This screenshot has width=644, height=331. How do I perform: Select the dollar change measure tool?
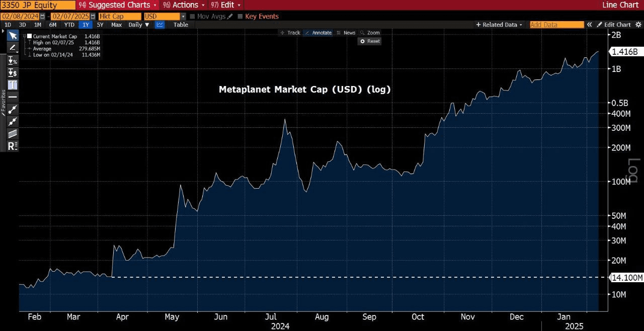point(13,72)
